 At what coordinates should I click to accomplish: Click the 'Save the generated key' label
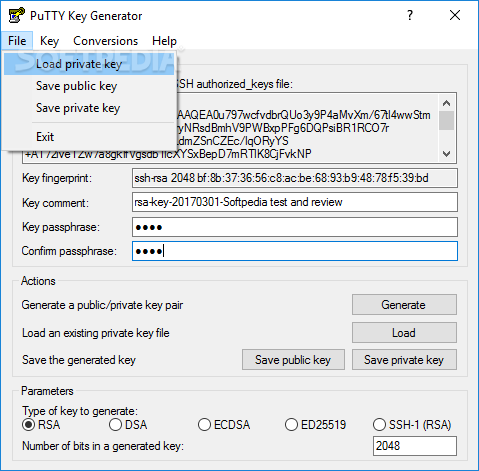79,360
